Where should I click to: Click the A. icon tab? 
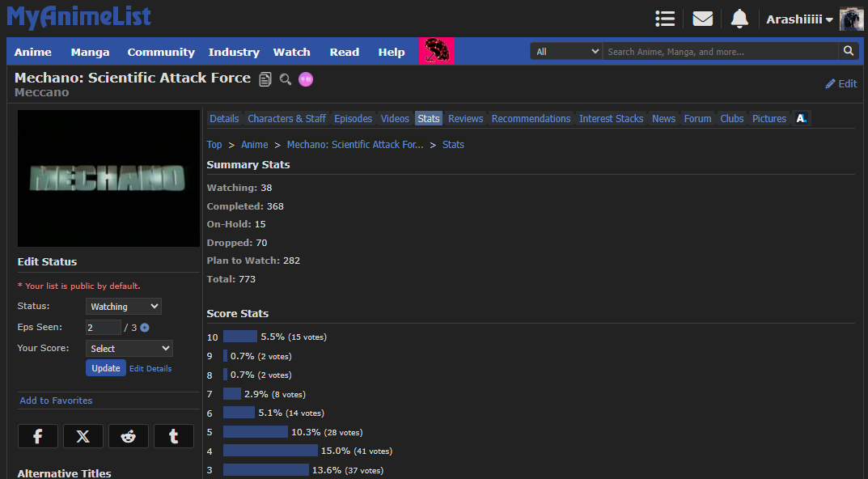(x=802, y=118)
